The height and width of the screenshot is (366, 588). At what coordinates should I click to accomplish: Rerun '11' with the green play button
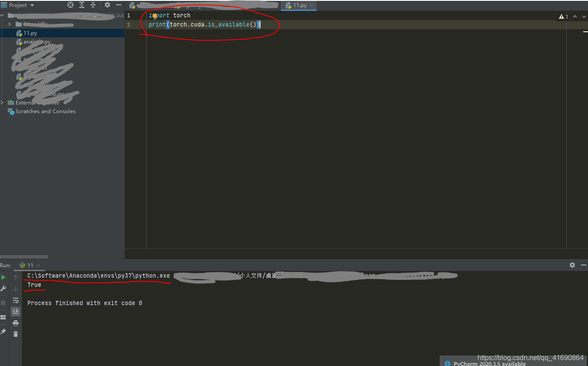point(3,277)
